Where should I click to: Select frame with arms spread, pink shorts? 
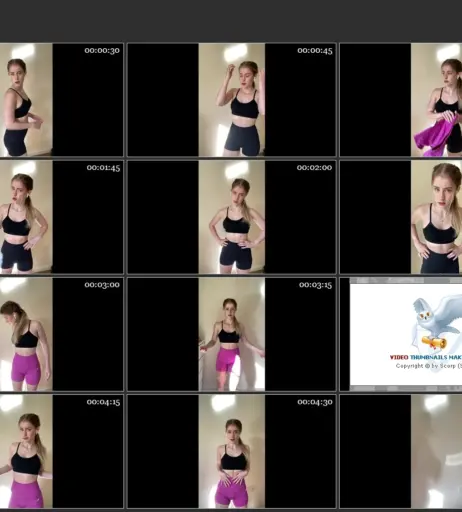232,334
